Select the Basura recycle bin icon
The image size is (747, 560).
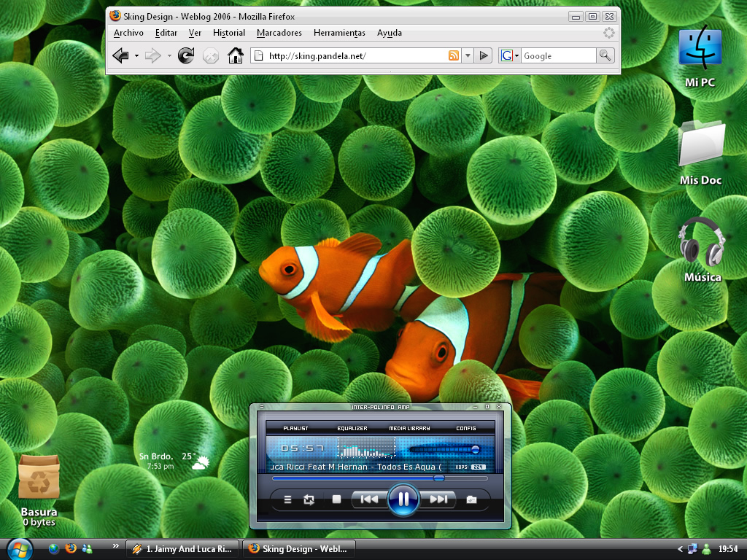[39, 491]
